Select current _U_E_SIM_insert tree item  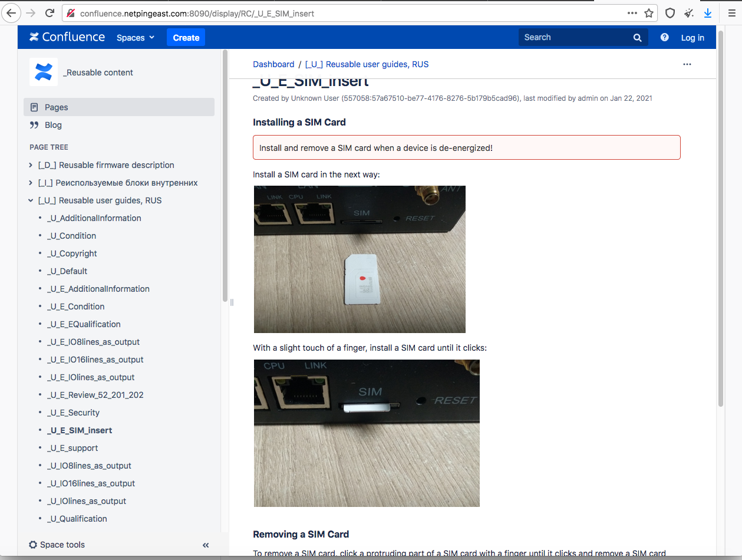(79, 430)
